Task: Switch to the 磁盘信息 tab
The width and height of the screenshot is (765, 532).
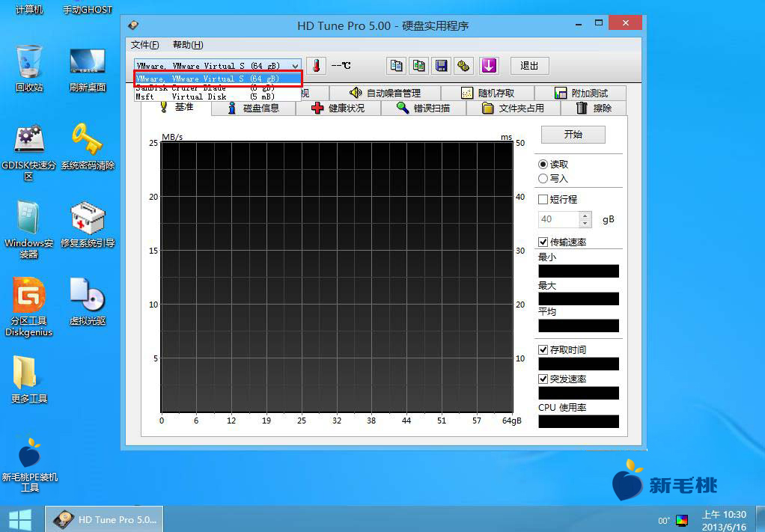Action: point(254,108)
